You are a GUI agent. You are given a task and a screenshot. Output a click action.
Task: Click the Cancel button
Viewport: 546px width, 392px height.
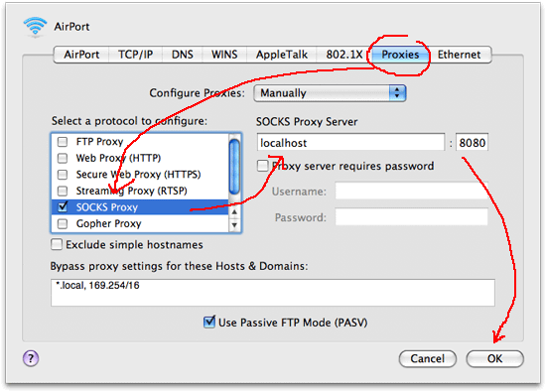coord(427,358)
